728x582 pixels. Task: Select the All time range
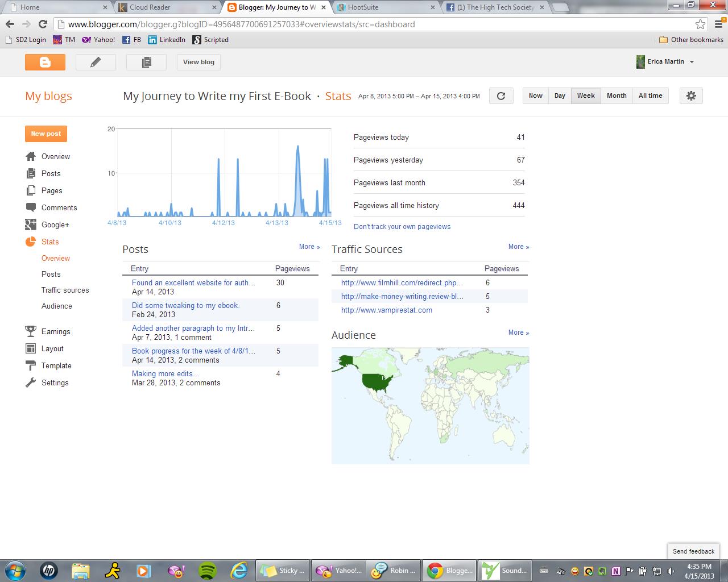[650, 95]
